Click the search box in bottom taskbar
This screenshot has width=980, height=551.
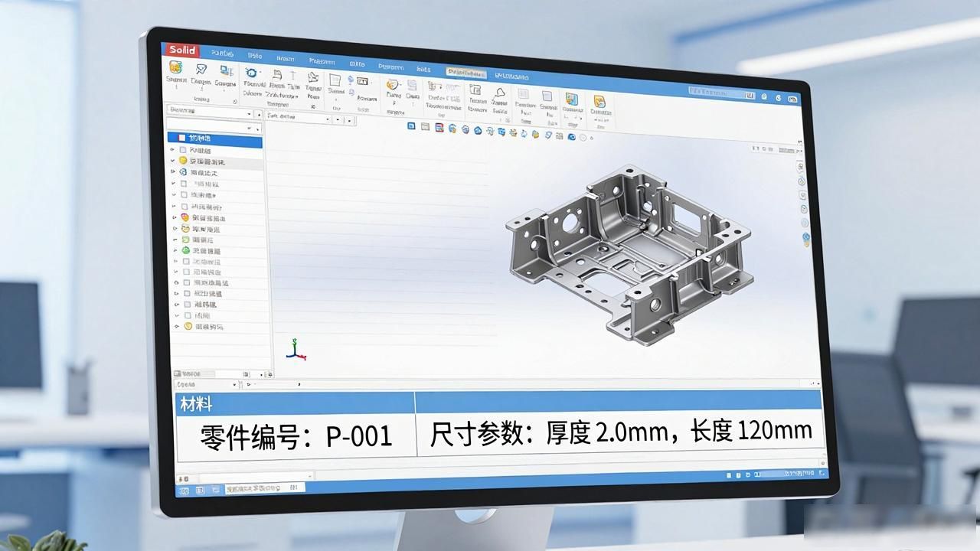pyautogui.click(x=264, y=488)
